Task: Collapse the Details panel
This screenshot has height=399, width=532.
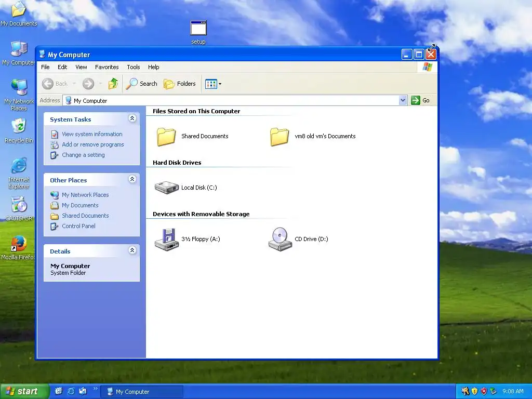Action: pos(132,250)
